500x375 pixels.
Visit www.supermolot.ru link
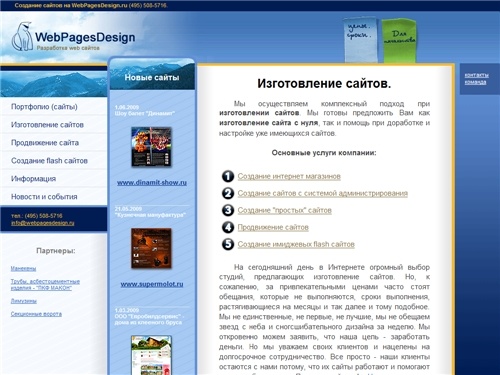152,284
